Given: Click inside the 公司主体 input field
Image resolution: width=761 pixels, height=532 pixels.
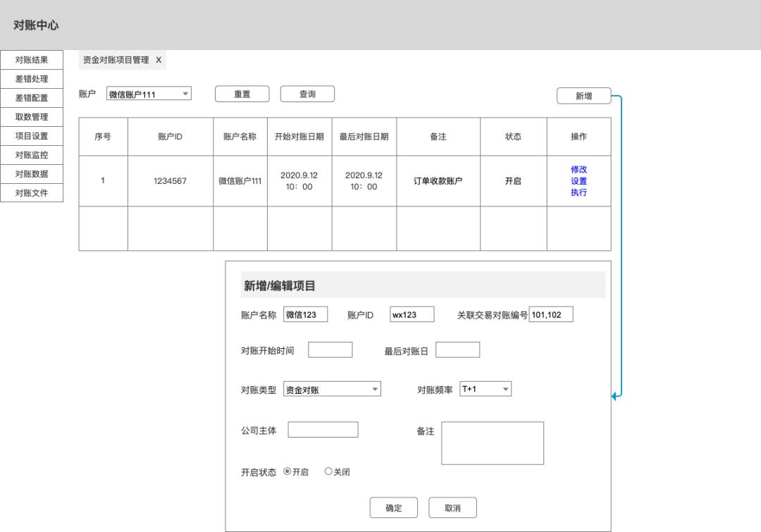Looking at the screenshot, I should coord(323,429).
